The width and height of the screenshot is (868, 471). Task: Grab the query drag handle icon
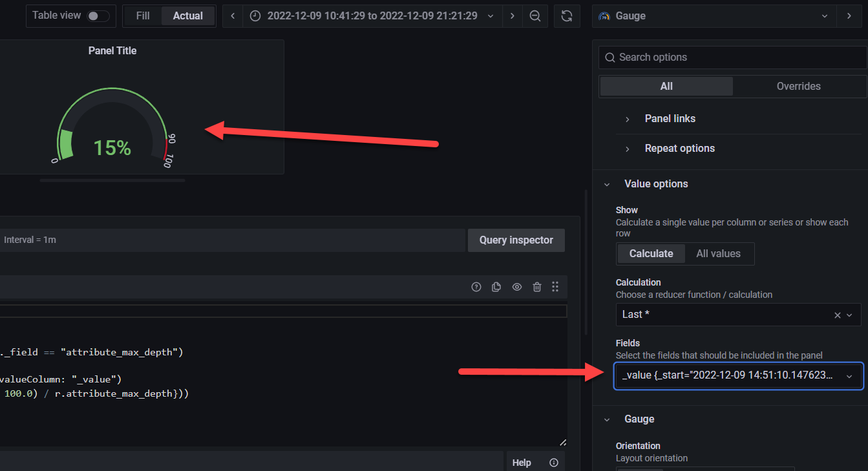(555, 286)
